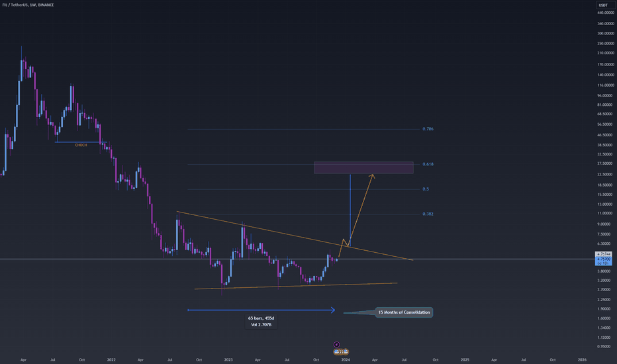Click the orange event markers near 2024
Viewport: 617px width, 364px height.
342,351
